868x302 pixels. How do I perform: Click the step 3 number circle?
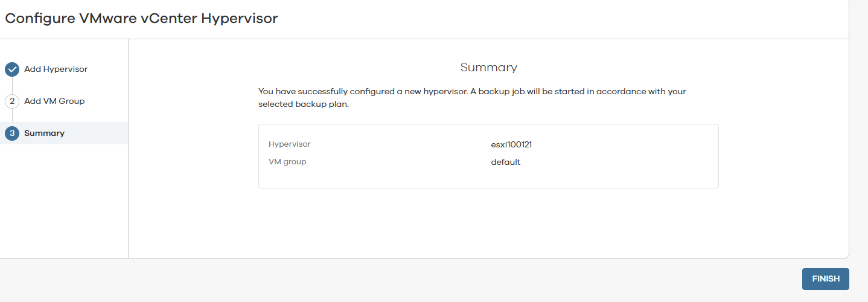pos(12,133)
